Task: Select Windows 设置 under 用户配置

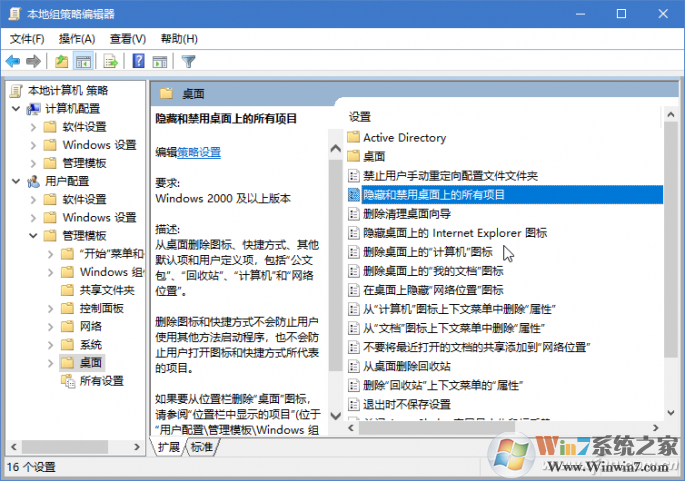Action: [x=99, y=218]
